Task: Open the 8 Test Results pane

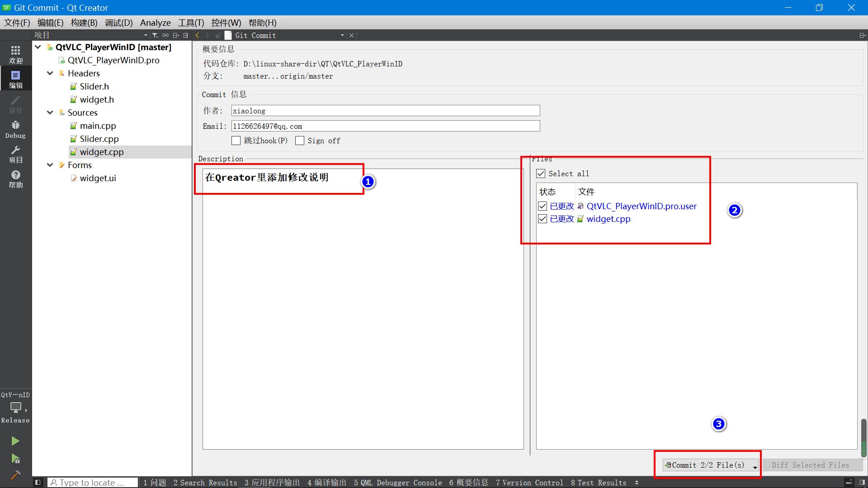Action: (x=599, y=483)
